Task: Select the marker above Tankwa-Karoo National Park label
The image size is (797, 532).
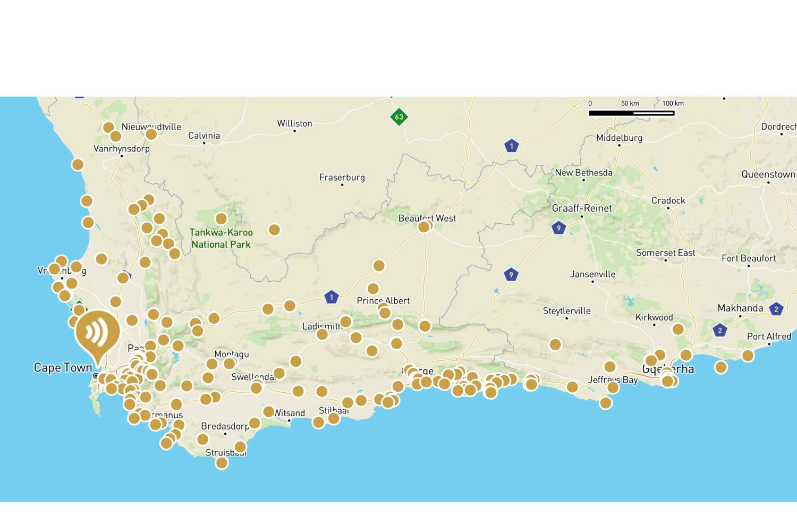Action: pyautogui.click(x=221, y=219)
